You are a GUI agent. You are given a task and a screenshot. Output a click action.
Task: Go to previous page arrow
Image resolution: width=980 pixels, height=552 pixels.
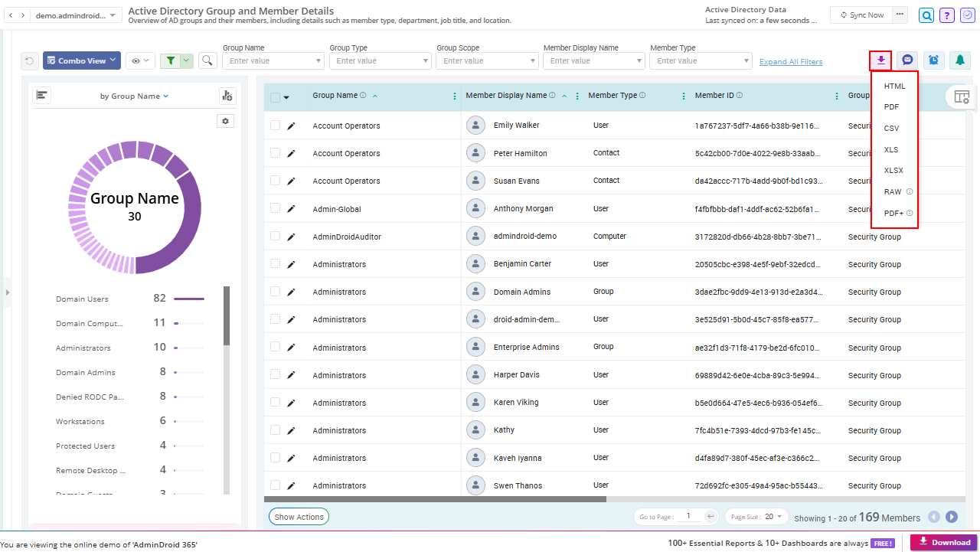pos(934,518)
